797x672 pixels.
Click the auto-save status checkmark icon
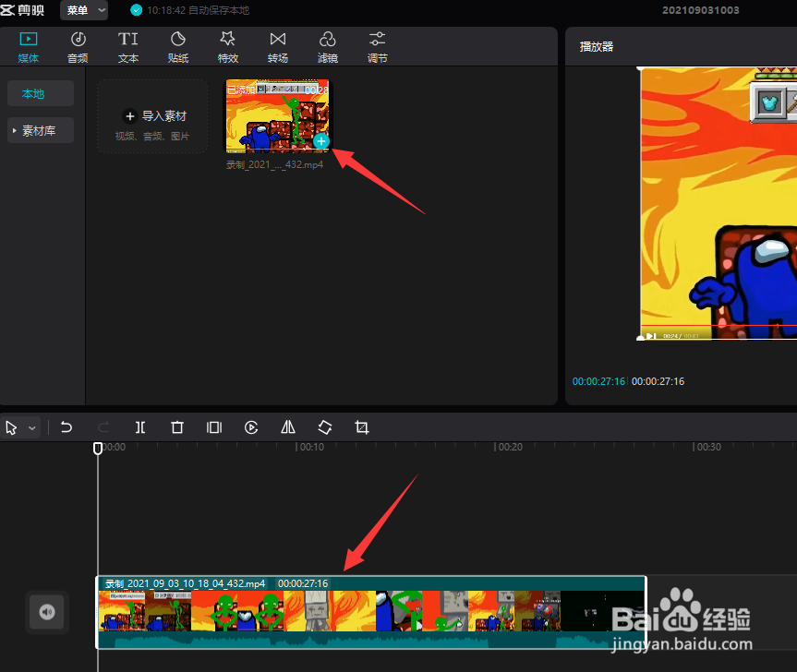tap(137, 10)
